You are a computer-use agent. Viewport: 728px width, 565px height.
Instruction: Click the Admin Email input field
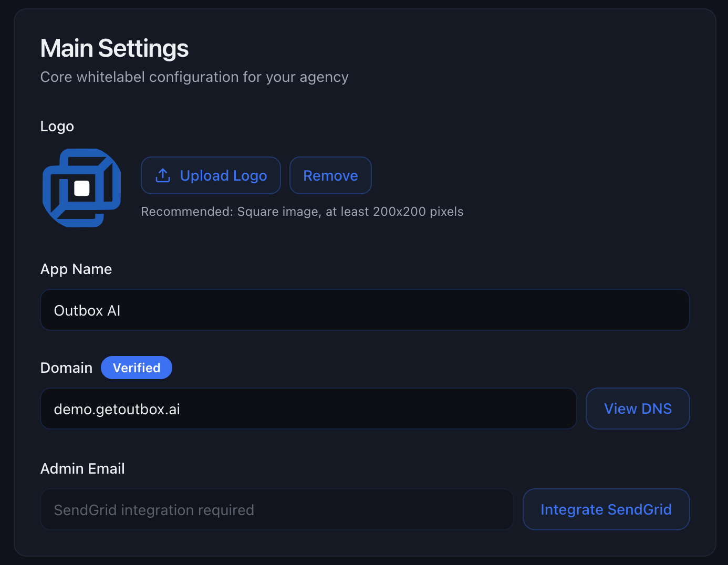277,509
